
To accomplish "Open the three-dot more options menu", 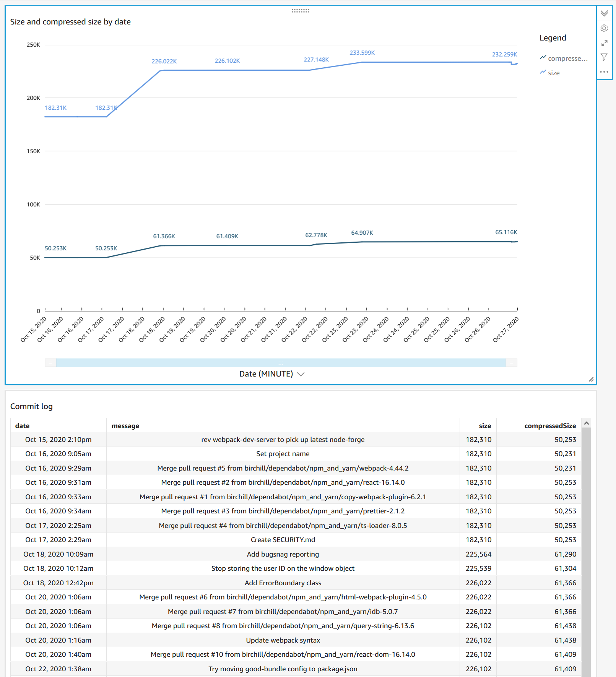I will pyautogui.click(x=604, y=72).
